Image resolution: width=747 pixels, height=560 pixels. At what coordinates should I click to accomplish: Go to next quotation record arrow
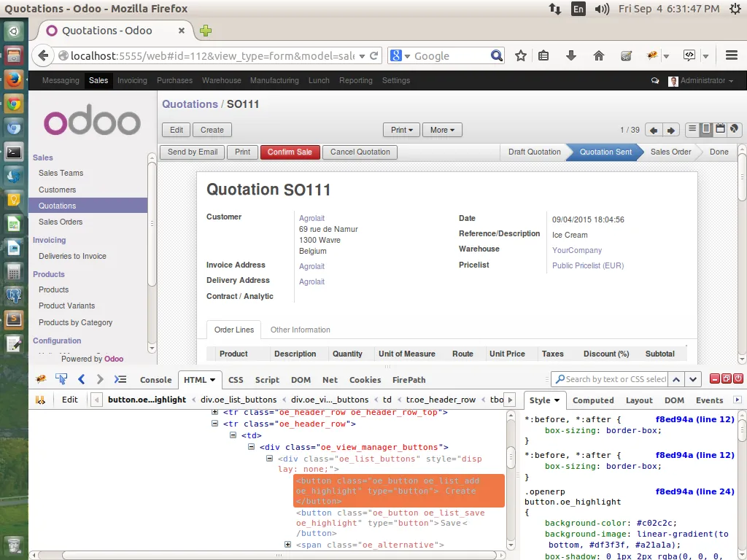coord(671,130)
